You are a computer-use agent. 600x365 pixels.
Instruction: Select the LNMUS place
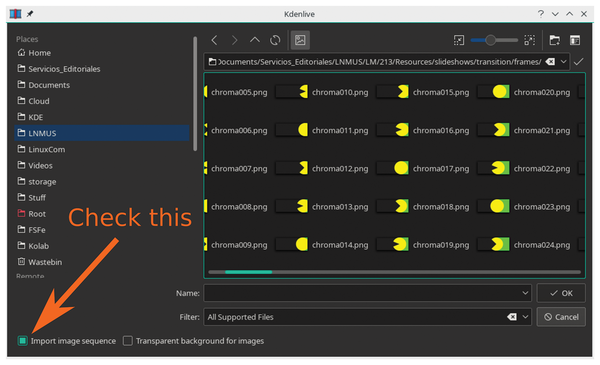102,133
